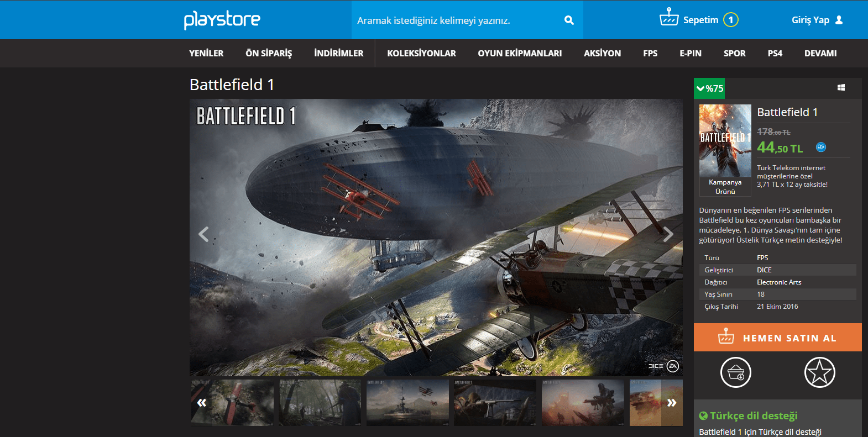This screenshot has width=868, height=437.
Task: Select the Kampanya Ürünü label
Action: [x=725, y=187]
